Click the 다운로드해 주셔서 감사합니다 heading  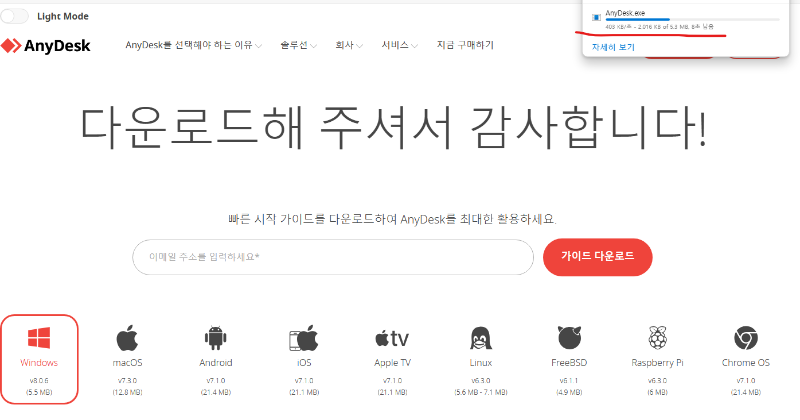coord(393,128)
